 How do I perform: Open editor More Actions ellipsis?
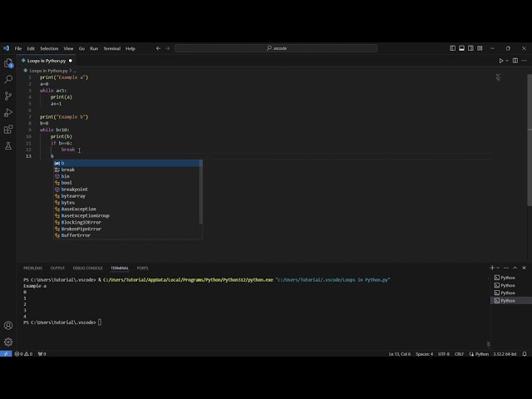[x=525, y=61]
